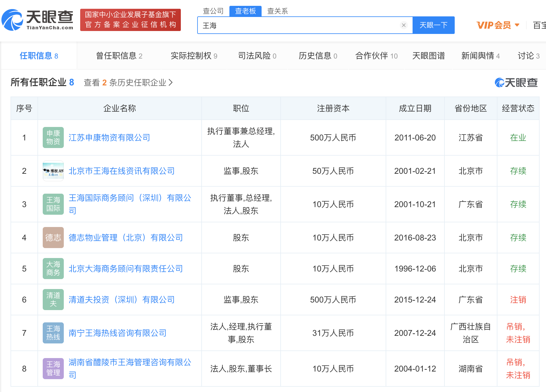Viewport: 546px width, 392px height.
Task: Click the 王海管理 company logo icon
Action: (x=53, y=369)
